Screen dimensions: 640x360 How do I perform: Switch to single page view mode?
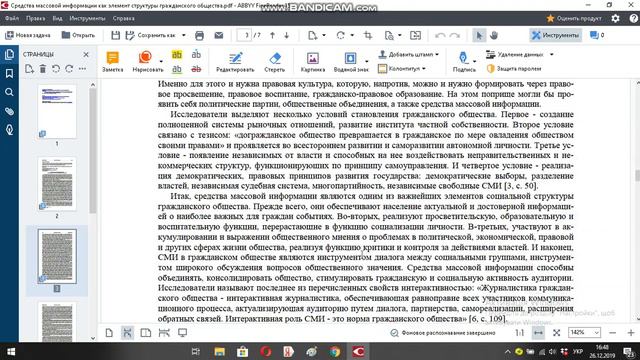109,333
